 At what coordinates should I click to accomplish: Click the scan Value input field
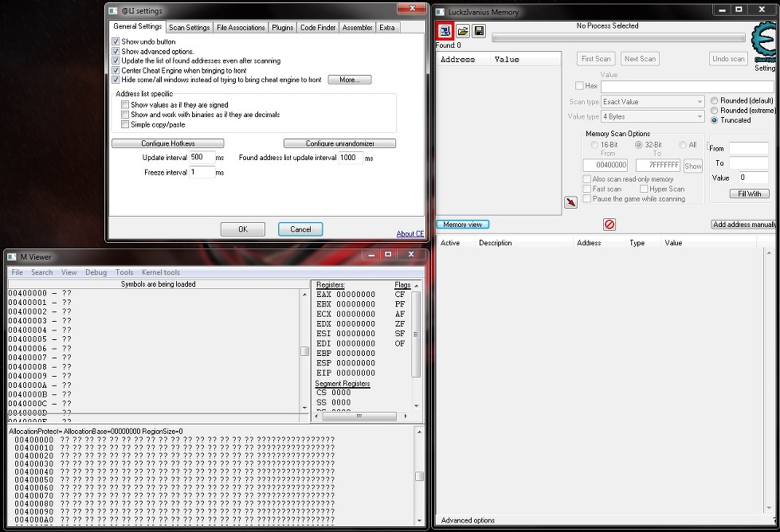pyautogui.click(x=687, y=87)
